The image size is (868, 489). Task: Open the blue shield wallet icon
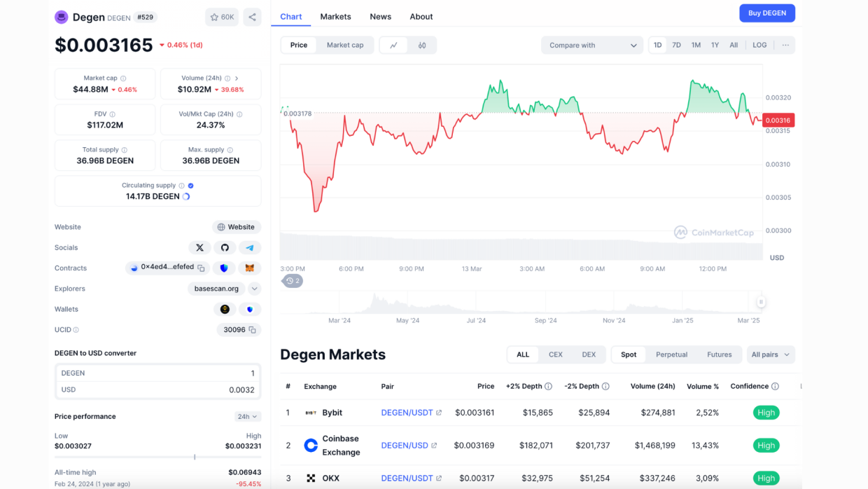(x=250, y=309)
